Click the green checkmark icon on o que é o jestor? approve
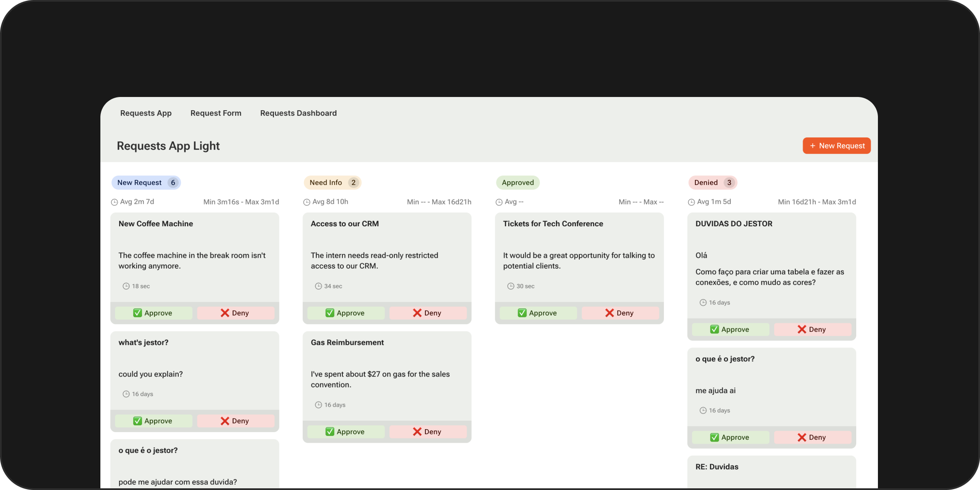This screenshot has width=980, height=490. point(714,437)
